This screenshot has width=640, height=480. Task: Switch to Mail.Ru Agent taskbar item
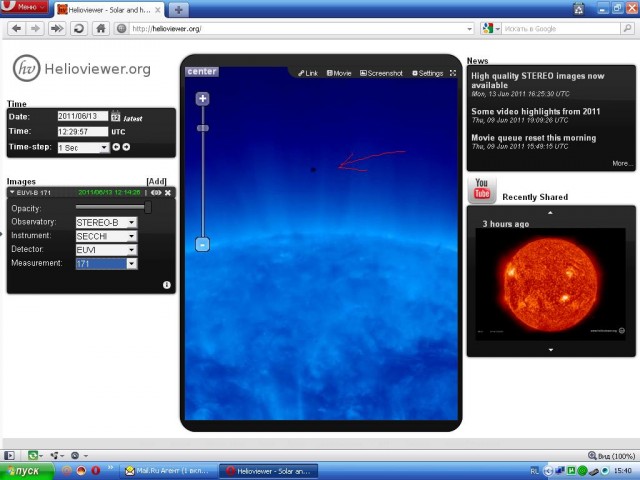(168, 471)
